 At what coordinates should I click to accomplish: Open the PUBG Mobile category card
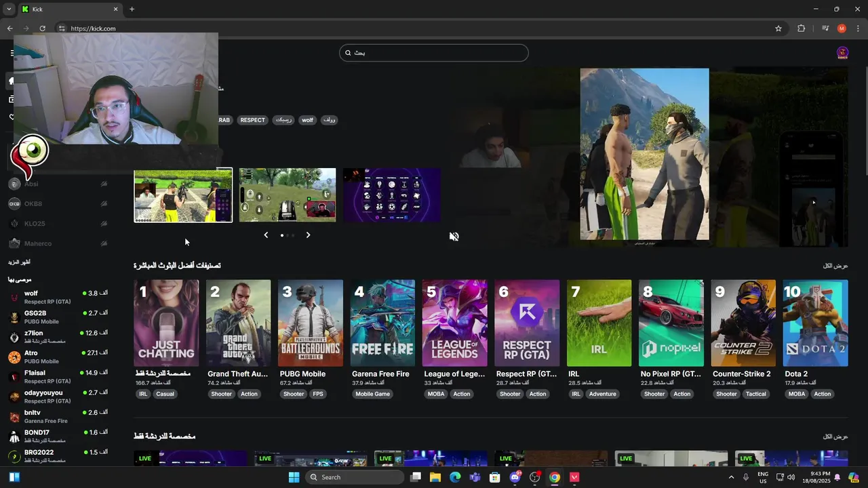pos(311,323)
